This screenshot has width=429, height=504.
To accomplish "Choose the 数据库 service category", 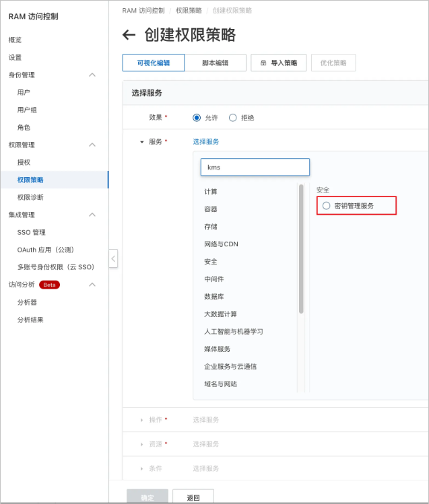I will (214, 296).
